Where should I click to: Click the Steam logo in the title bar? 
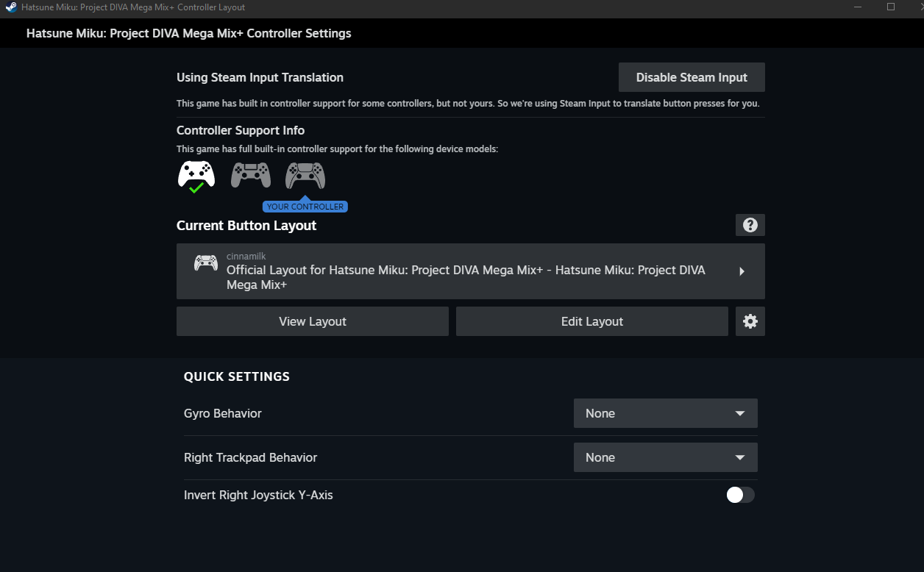(12, 7)
